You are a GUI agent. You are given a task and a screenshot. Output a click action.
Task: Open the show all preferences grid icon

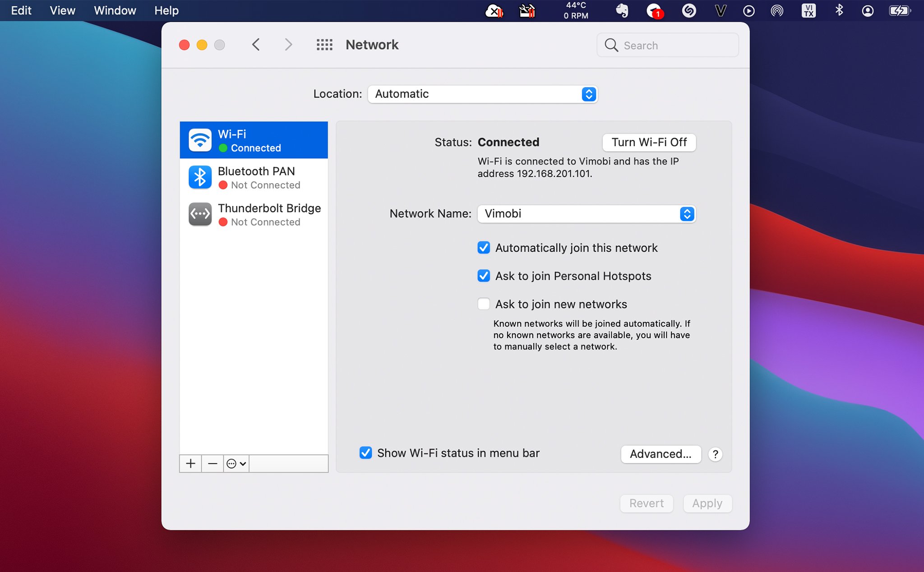click(x=324, y=45)
